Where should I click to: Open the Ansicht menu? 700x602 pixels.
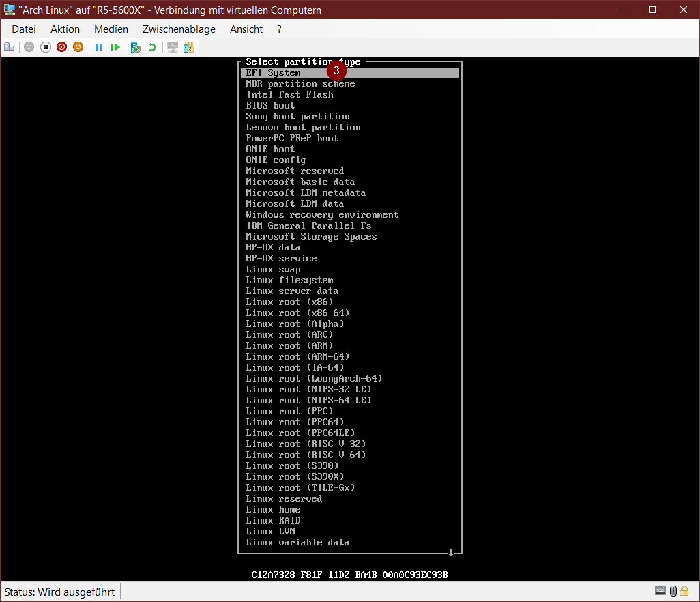point(246,29)
